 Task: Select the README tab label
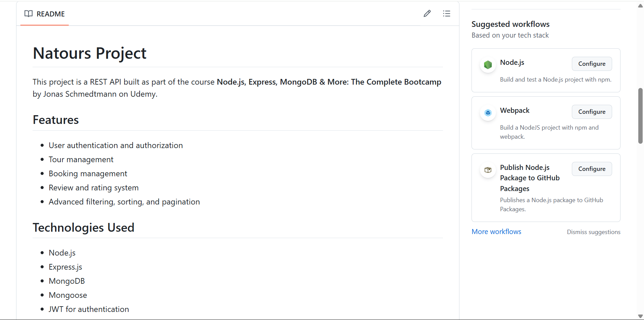tap(50, 14)
